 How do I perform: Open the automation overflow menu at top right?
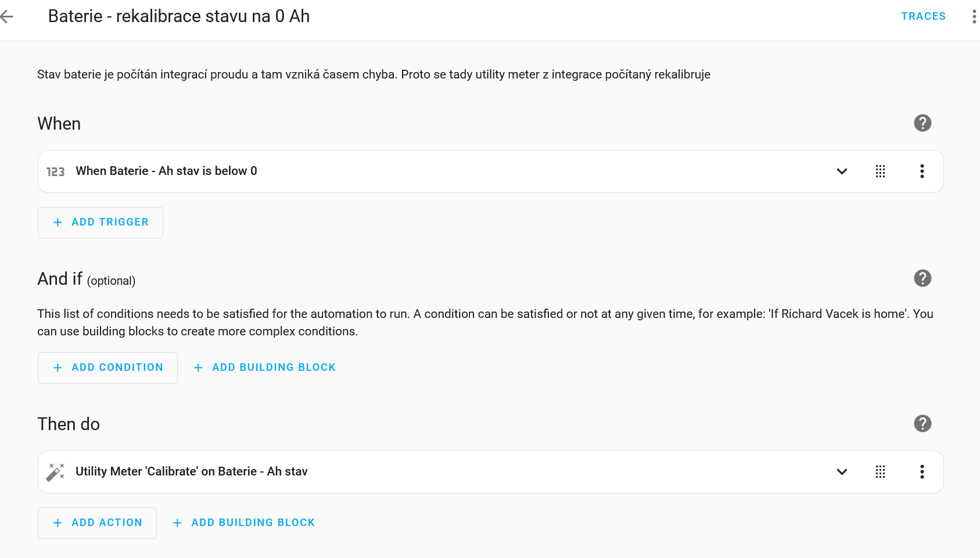(x=974, y=17)
